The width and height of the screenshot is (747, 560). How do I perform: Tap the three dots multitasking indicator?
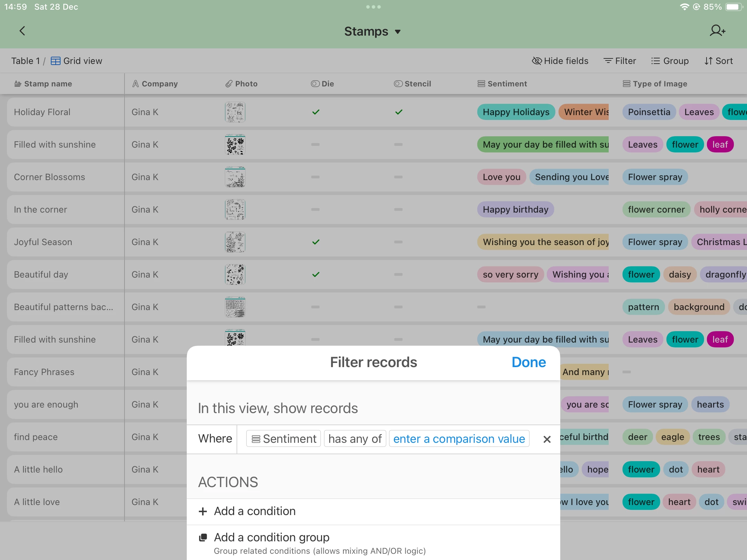pos(373,7)
